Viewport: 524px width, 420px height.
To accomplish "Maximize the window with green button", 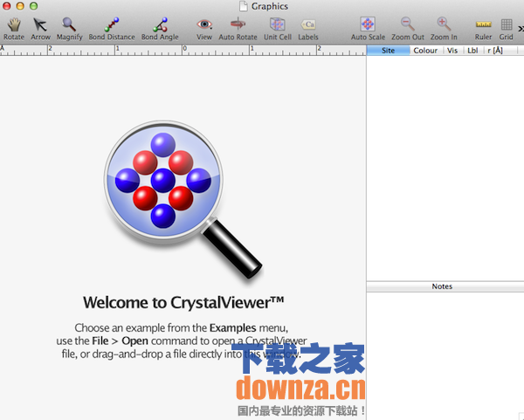I will point(33,6).
